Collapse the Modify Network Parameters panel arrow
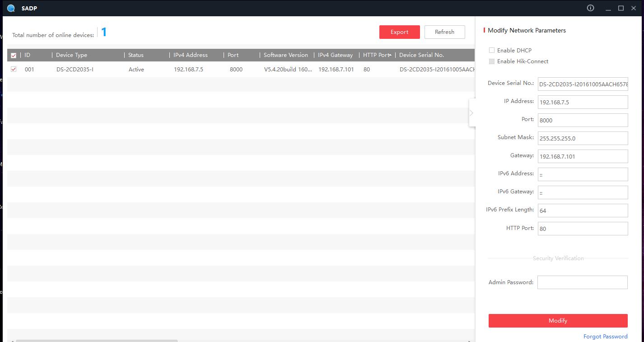Screen dimensions: 644x342 [x=471, y=113]
